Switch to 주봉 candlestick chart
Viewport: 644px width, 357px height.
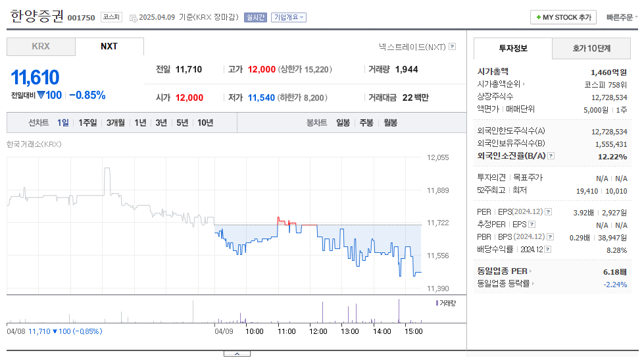(366, 123)
